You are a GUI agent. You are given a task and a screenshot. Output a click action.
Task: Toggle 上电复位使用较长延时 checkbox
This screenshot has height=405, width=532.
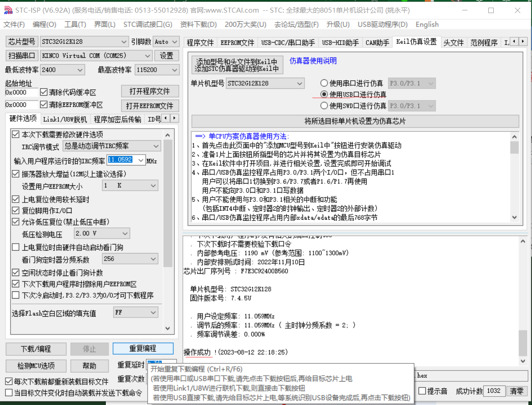click(16, 199)
